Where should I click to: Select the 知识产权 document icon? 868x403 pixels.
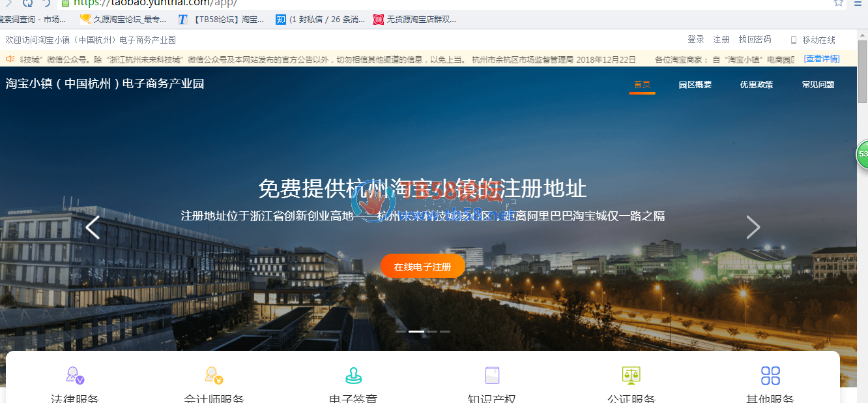(492, 375)
